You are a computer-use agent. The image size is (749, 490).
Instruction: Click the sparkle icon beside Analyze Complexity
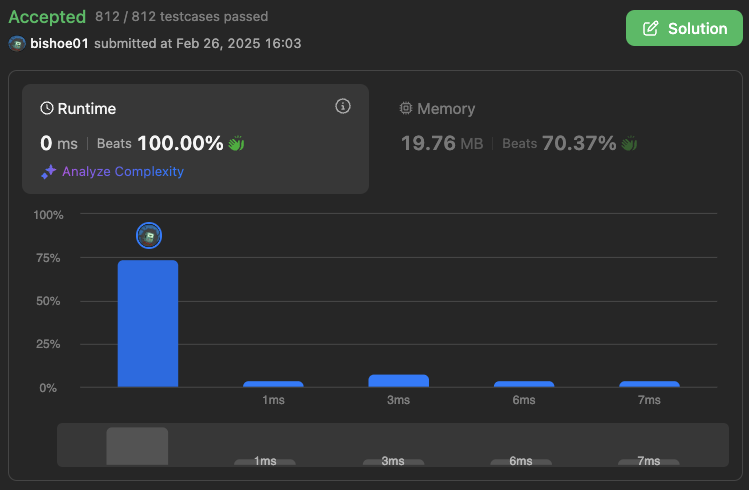click(48, 171)
